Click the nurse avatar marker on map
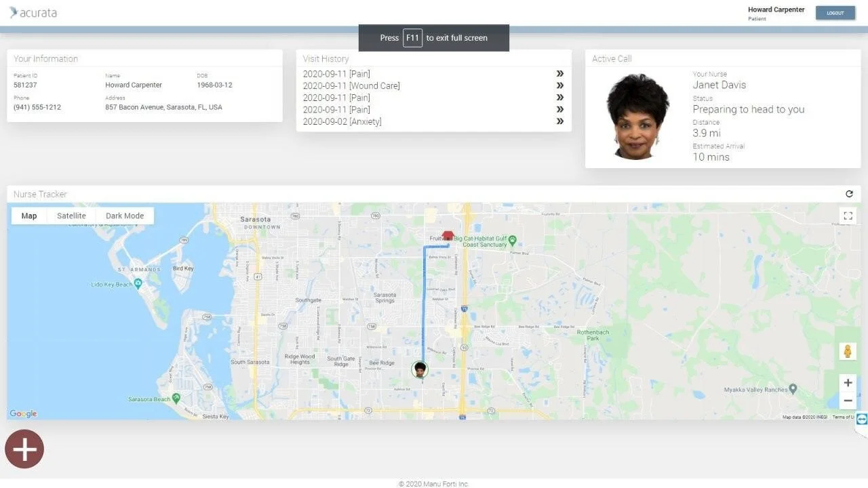 coord(420,369)
